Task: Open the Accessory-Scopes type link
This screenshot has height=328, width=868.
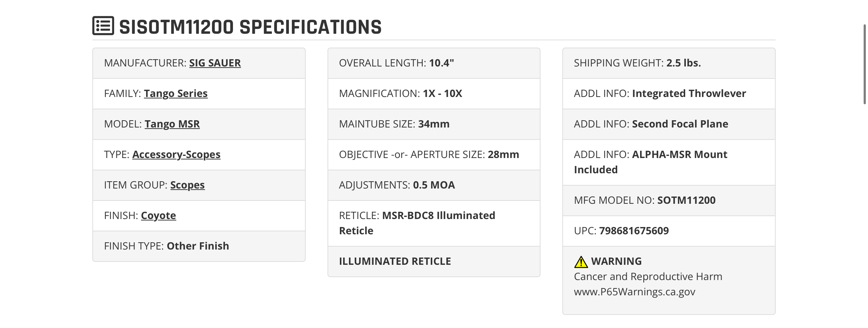Action: 176,154
